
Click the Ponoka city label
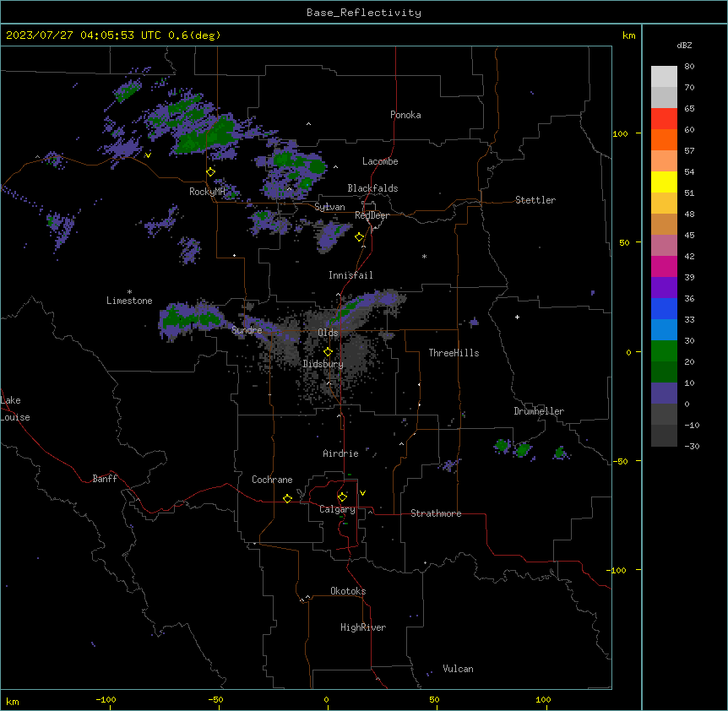(405, 115)
